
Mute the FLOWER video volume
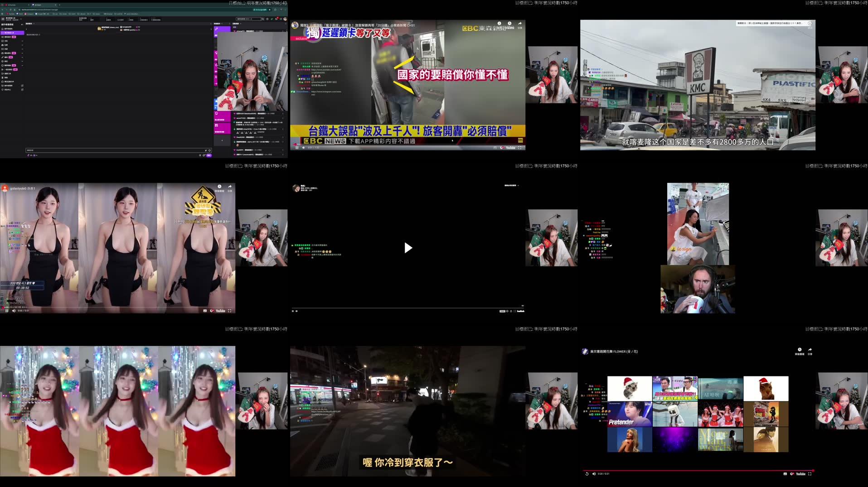(594, 474)
